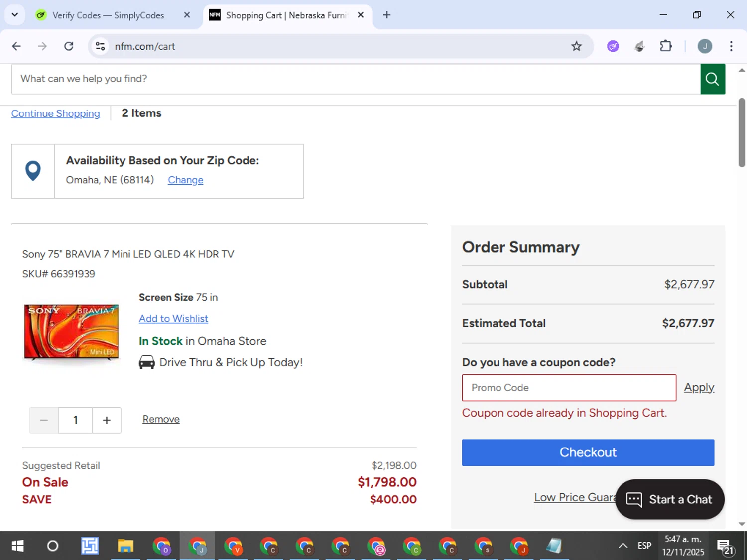Image resolution: width=747 pixels, height=560 pixels.
Task: Click the green search magnifier button
Action: tap(713, 79)
